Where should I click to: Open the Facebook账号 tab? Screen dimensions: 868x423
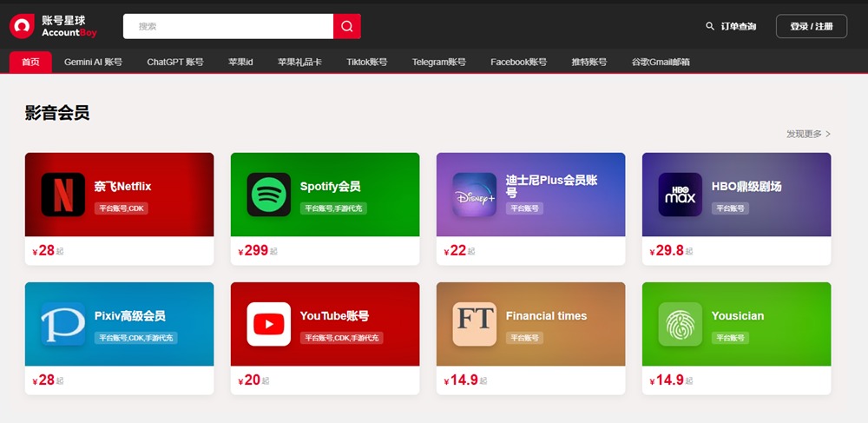pyautogui.click(x=519, y=62)
